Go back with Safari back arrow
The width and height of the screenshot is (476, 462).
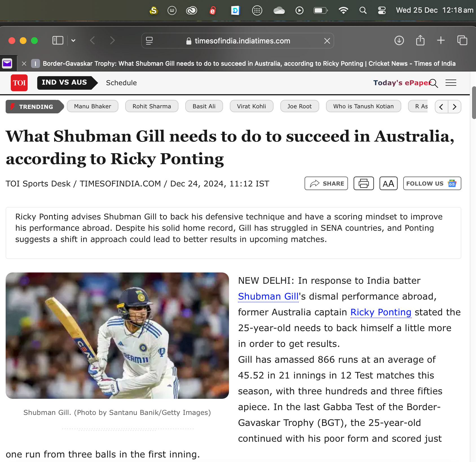(x=92, y=41)
